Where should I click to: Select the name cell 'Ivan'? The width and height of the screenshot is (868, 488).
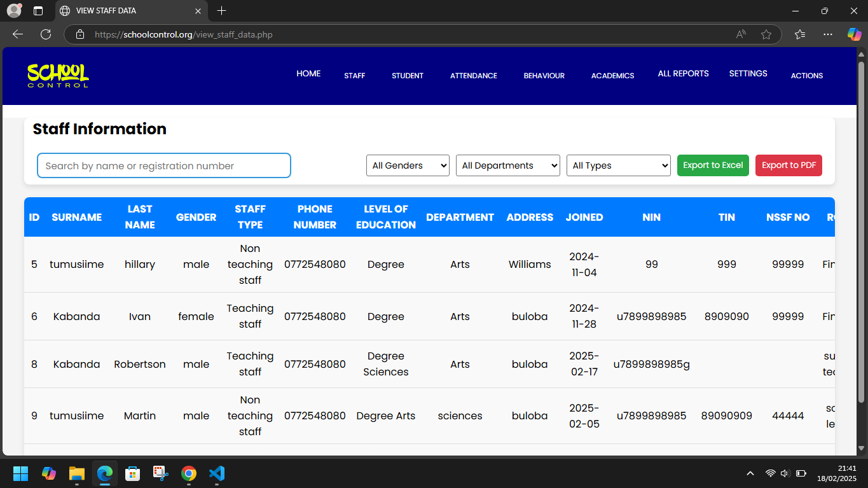coord(140,316)
